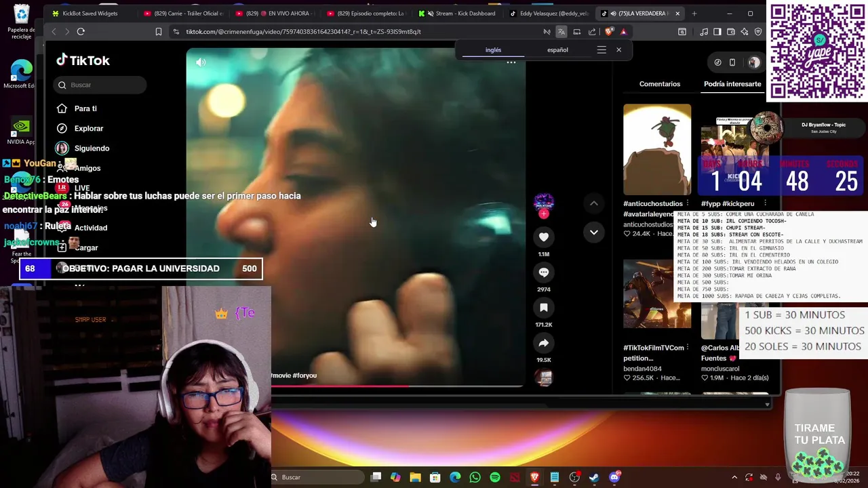Share the video with arrow icon
The image size is (868, 488).
(543, 342)
